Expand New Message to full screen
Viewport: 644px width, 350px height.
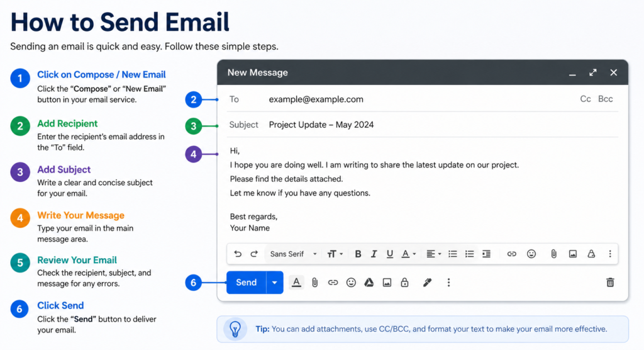pyautogui.click(x=592, y=73)
